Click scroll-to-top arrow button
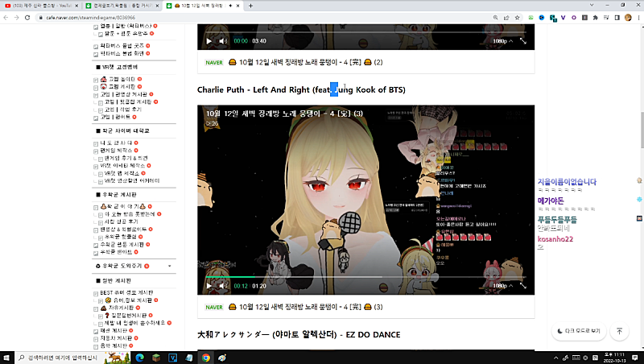Image resolution: width=644 pixels, height=364 pixels. [x=619, y=331]
